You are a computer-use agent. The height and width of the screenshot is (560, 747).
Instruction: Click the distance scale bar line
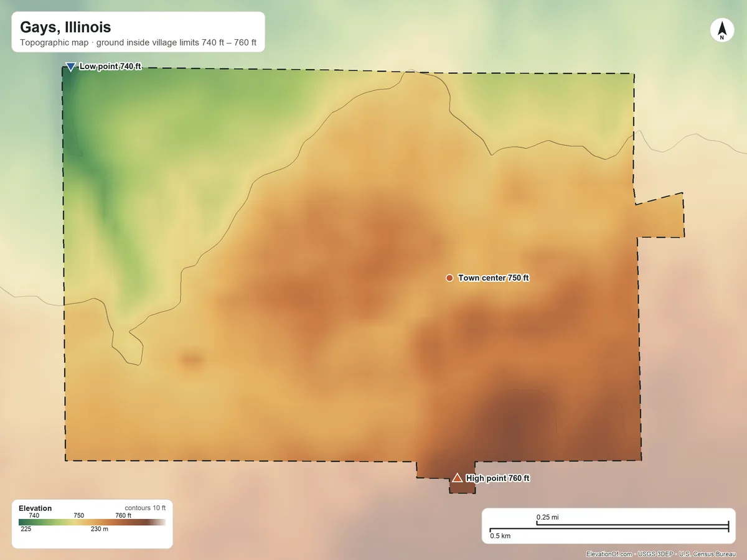click(x=609, y=528)
